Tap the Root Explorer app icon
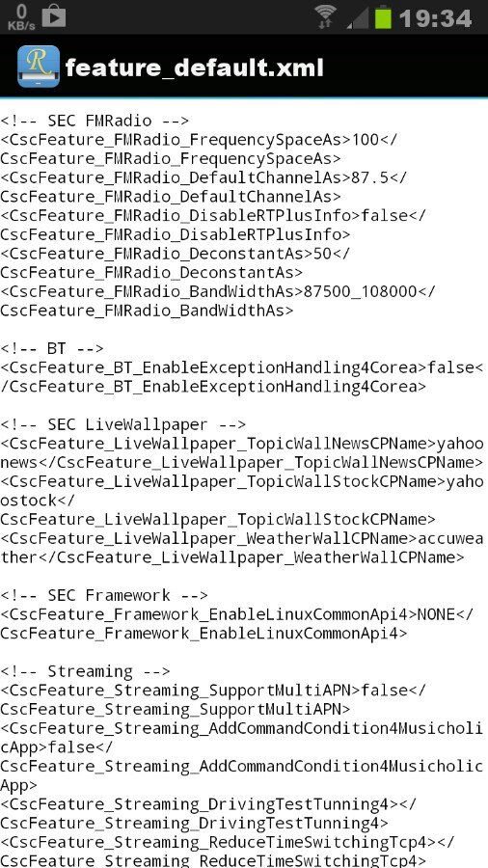488x868 pixels. pos(39,67)
